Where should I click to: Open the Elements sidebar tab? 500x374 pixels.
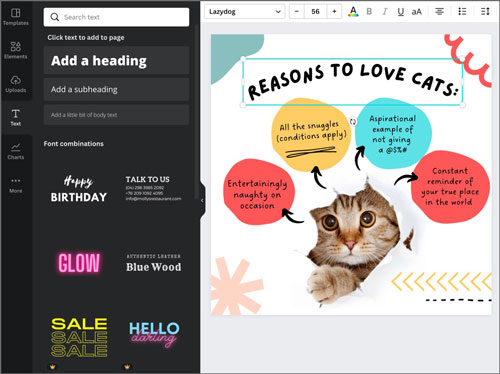tap(16, 50)
